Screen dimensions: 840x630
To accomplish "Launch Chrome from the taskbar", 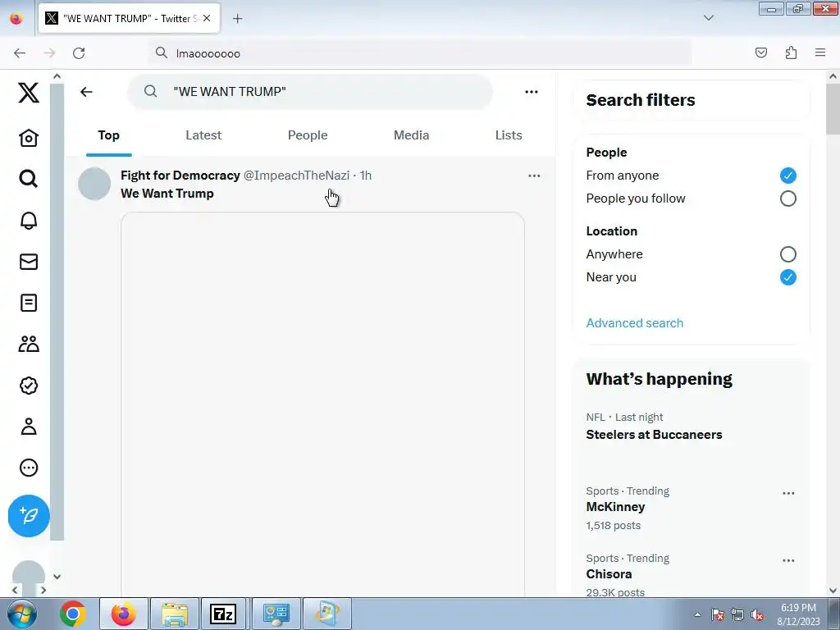I will point(73,614).
